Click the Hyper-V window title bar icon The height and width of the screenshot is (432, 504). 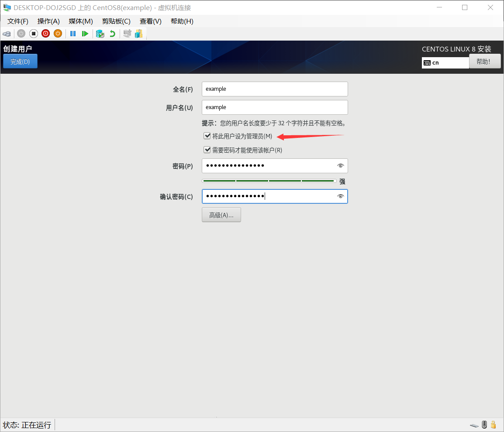(7, 7)
